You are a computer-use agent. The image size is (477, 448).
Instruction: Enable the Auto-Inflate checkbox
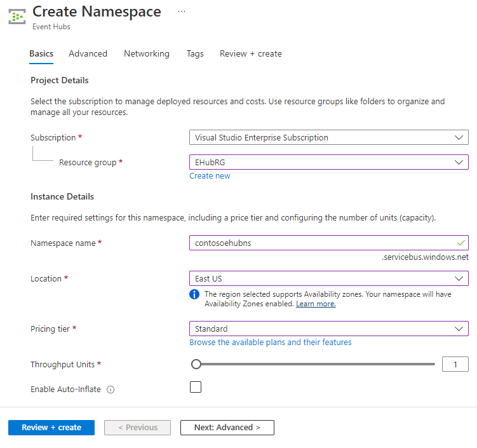point(196,387)
